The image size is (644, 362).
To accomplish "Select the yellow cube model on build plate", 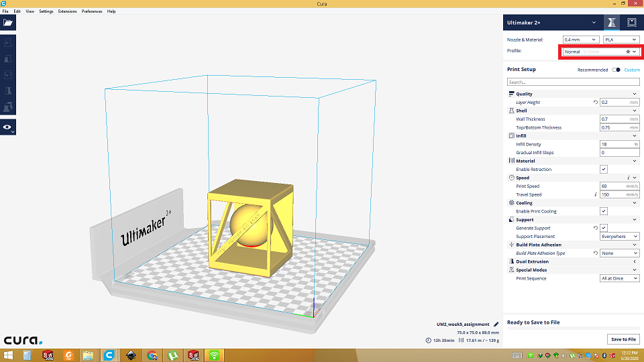I will tap(250, 228).
